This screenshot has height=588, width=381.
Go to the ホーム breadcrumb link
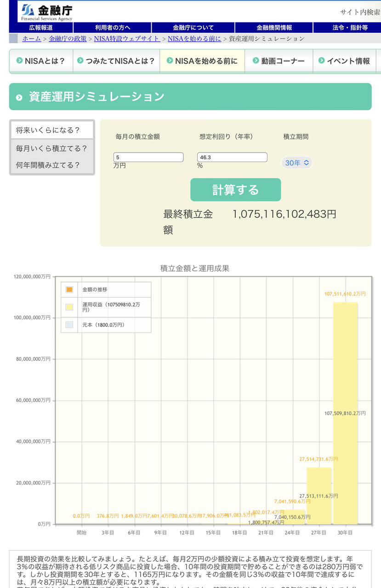click(32, 39)
